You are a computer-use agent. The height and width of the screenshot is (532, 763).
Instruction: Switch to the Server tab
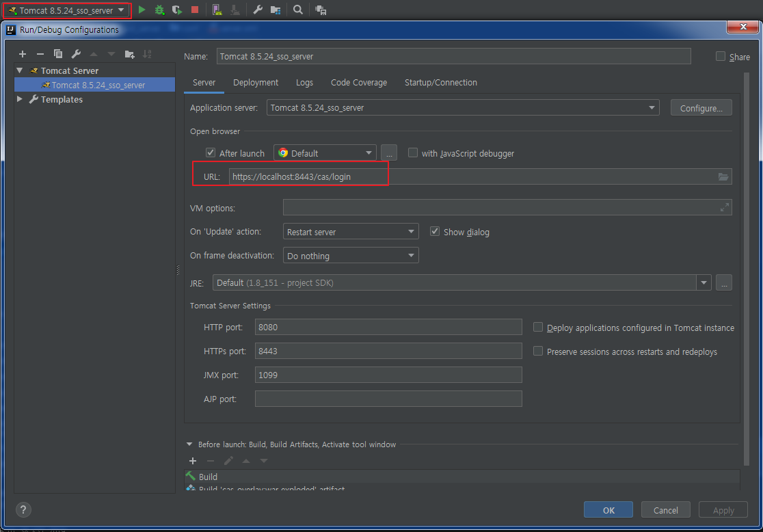coord(204,83)
